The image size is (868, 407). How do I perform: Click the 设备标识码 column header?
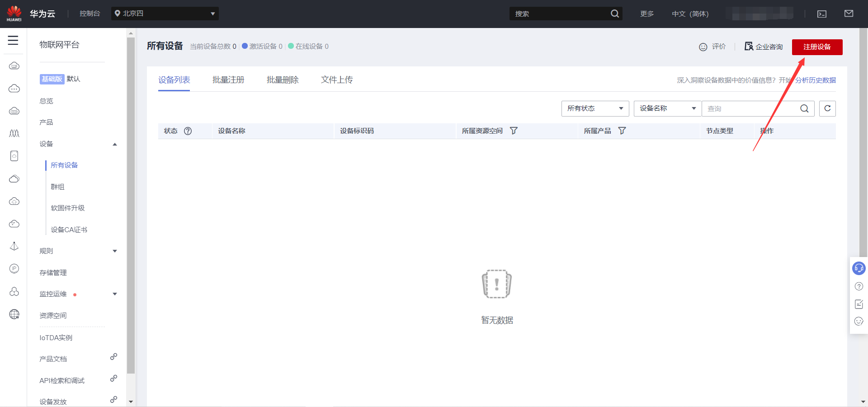pyautogui.click(x=357, y=131)
